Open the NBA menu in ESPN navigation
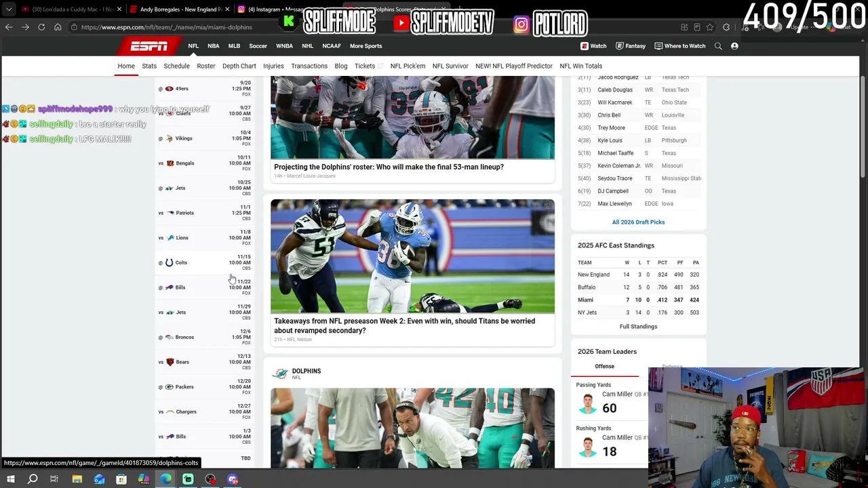The width and height of the screenshot is (868, 488). (x=214, y=46)
